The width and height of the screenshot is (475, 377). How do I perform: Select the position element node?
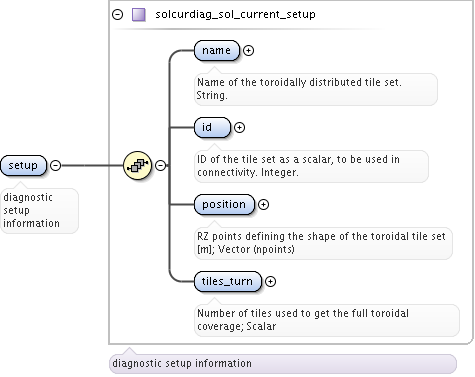point(224,204)
